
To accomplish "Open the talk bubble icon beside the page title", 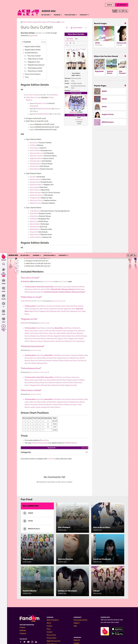I will (67, 28).
